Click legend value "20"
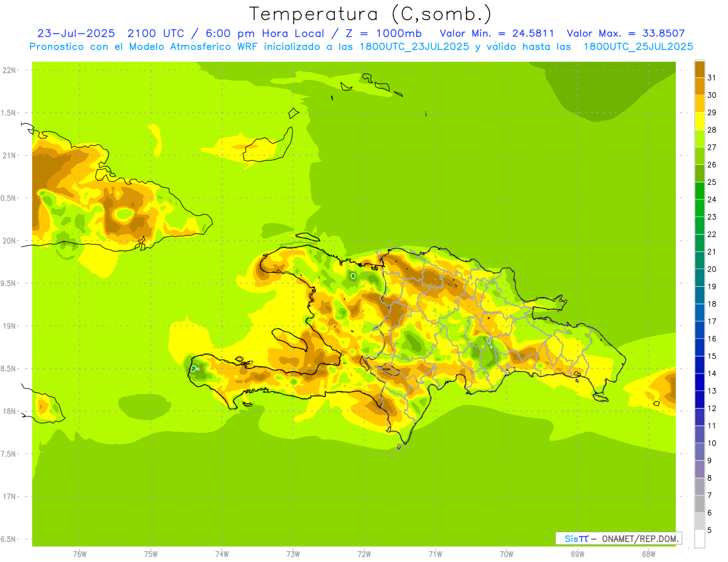The image size is (728, 562). [x=711, y=269]
